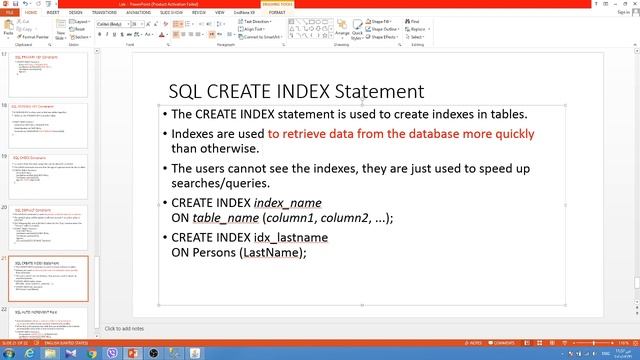Open the Shape Effects dropdown
Screen dimensions: 640x360
click(x=382, y=37)
